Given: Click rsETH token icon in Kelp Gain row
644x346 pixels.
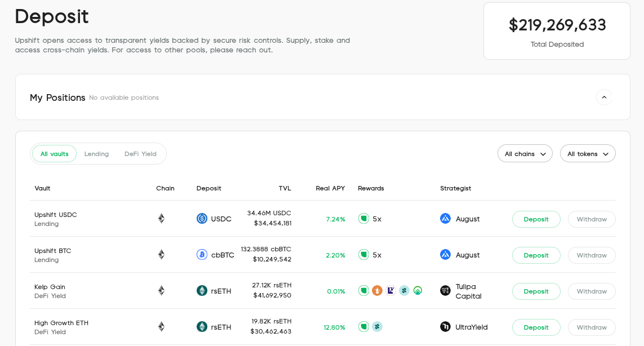Looking at the screenshot, I should click(202, 291).
